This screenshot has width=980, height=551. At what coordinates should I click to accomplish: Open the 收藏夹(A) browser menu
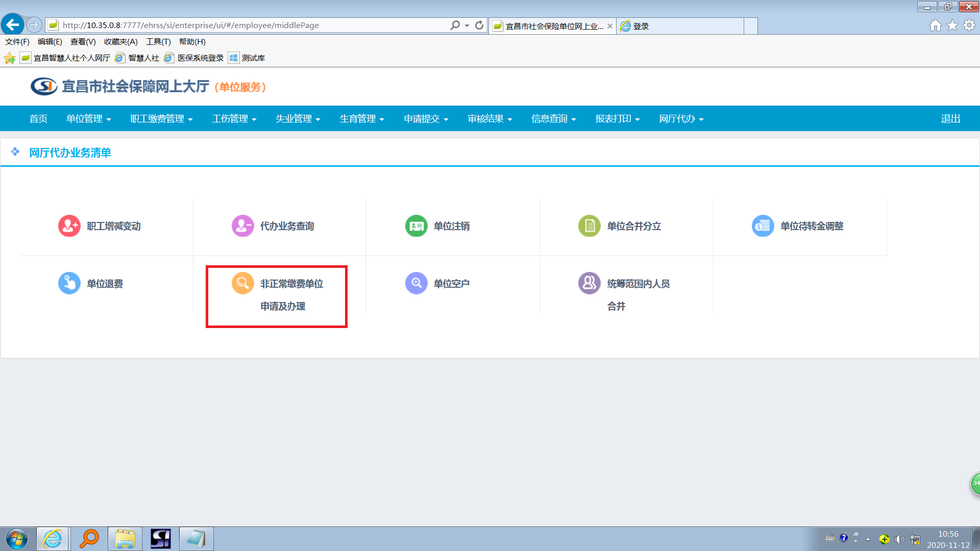click(120, 42)
